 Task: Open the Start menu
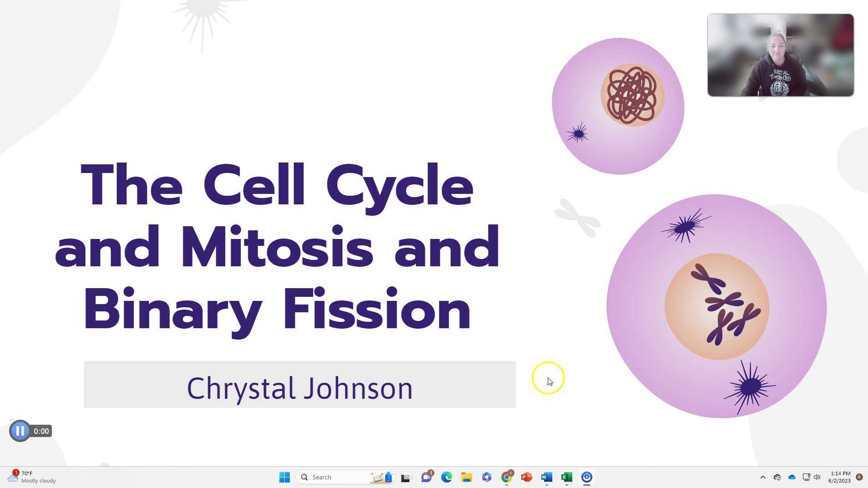pos(285,477)
